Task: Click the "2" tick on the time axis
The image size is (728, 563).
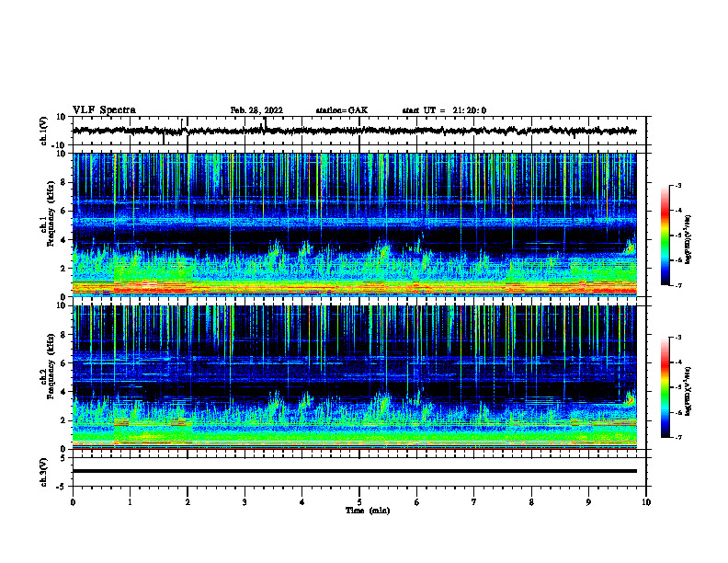Action: click(188, 502)
